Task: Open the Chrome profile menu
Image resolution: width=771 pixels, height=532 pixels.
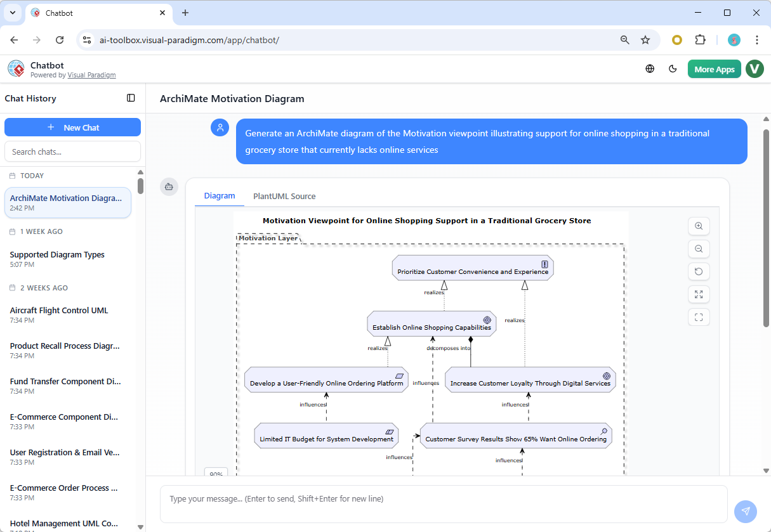Action: tap(734, 39)
